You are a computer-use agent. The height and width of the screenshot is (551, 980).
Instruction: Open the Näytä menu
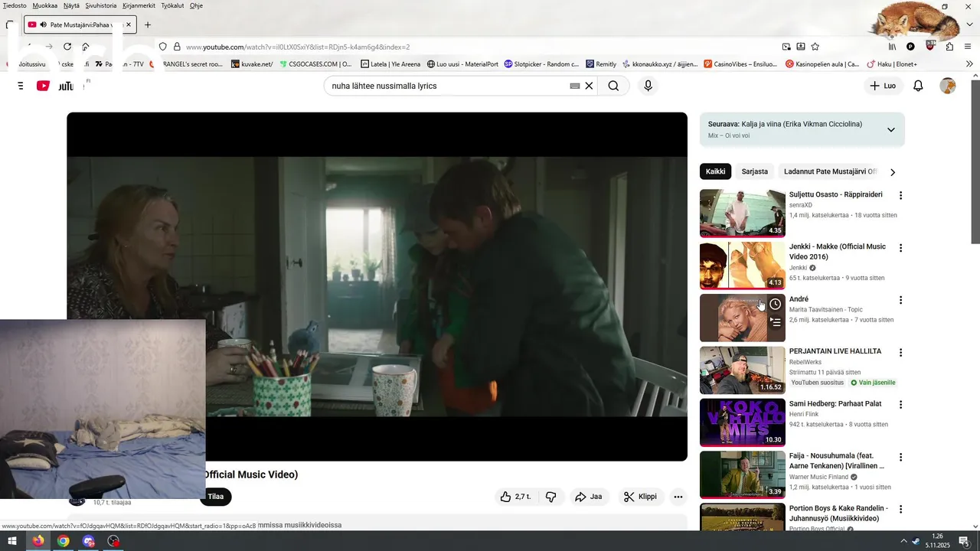(72, 5)
